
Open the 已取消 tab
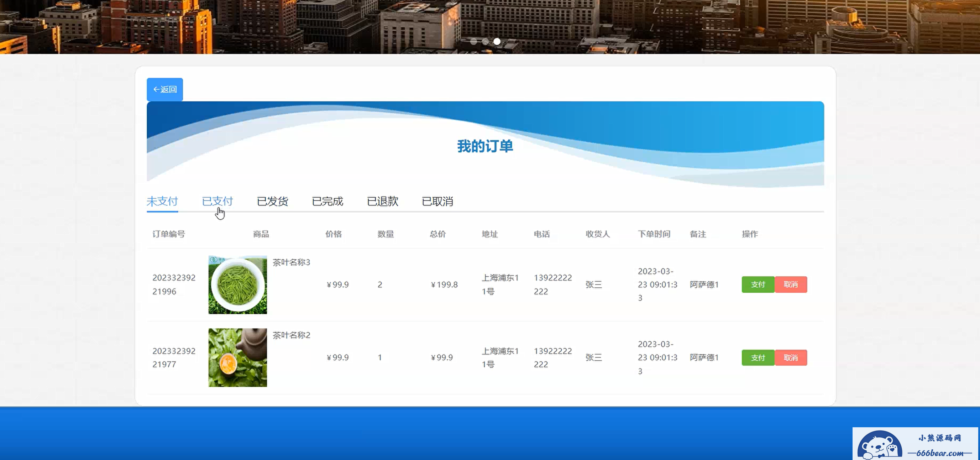click(437, 201)
